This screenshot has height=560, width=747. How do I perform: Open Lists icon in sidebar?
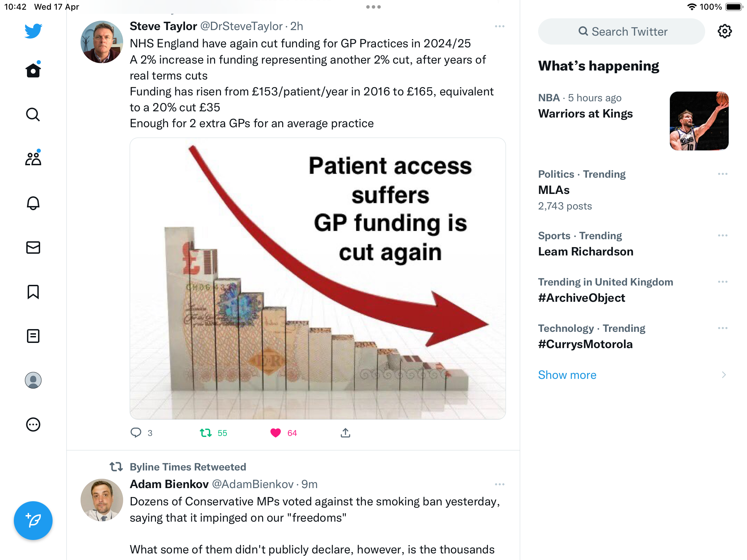[33, 336]
